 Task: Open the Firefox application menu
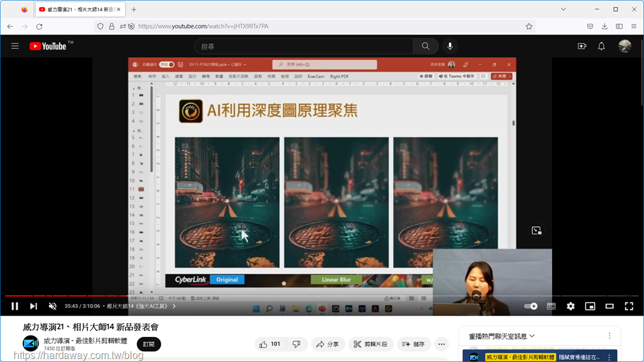tap(634, 26)
